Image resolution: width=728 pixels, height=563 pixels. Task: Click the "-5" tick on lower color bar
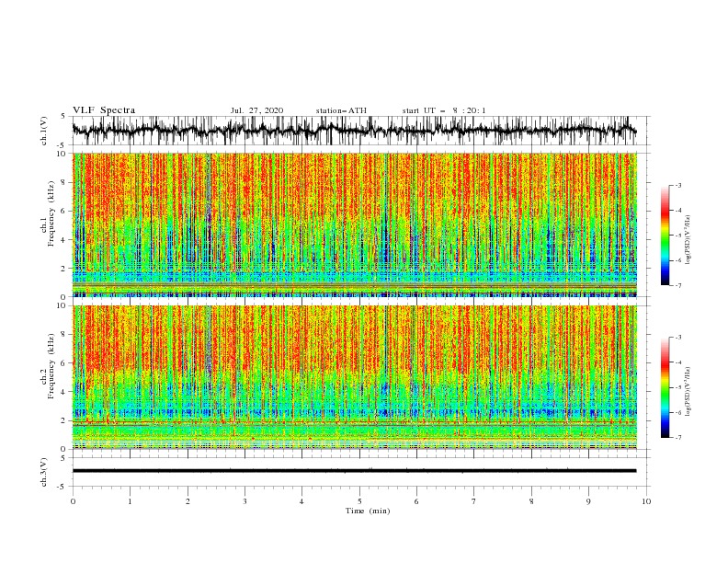(x=677, y=387)
